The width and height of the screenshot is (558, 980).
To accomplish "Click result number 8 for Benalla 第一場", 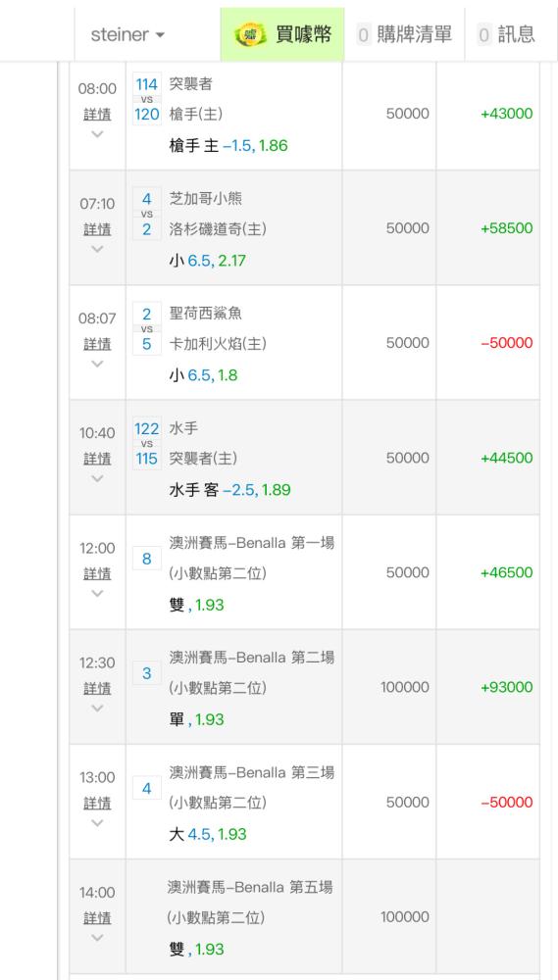I will click(x=147, y=559).
